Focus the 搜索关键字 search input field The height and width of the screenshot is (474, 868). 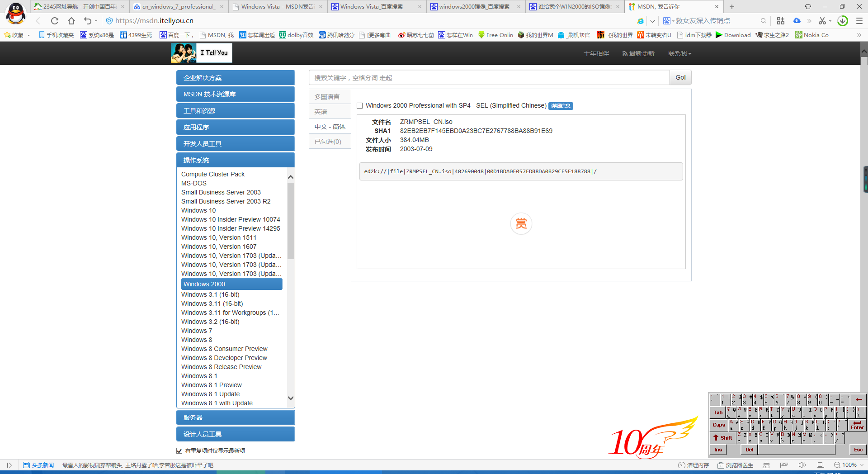489,77
